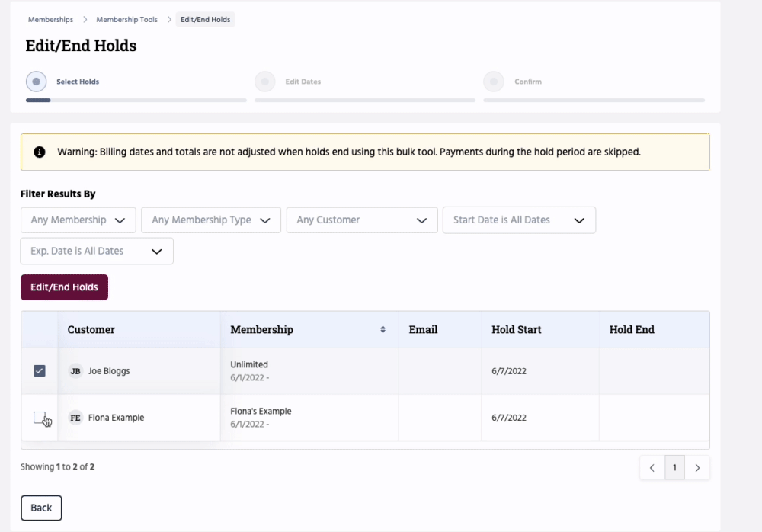The image size is (762, 532).
Task: Click the Select Holds step circle
Action: [x=36, y=82]
